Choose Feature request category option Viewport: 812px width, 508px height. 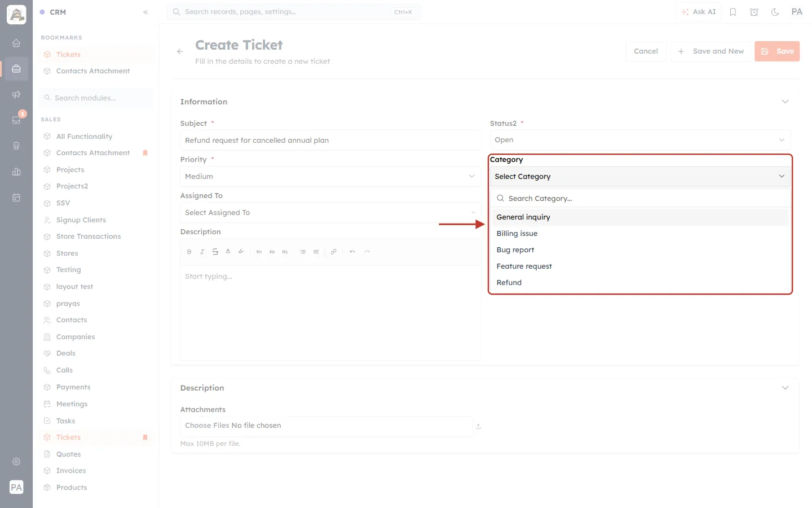pos(640,266)
